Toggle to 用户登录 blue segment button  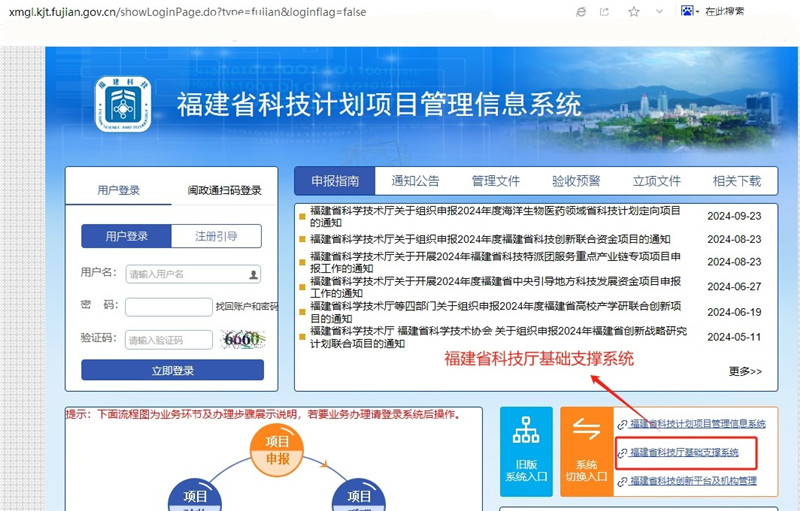click(126, 236)
